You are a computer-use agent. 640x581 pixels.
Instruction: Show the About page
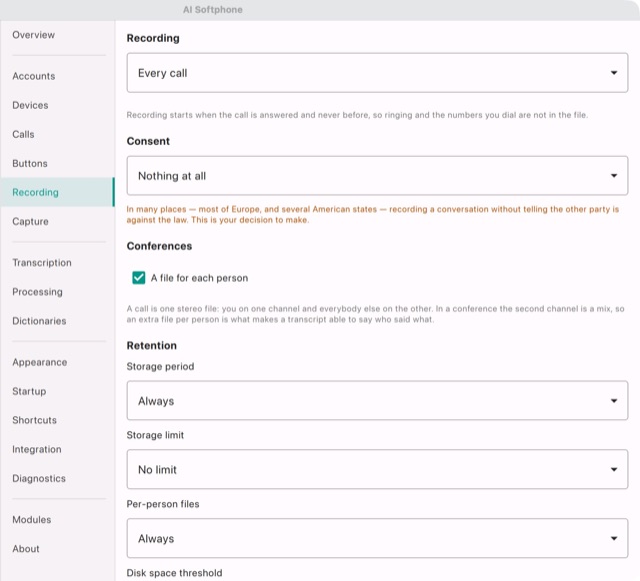(x=58, y=549)
